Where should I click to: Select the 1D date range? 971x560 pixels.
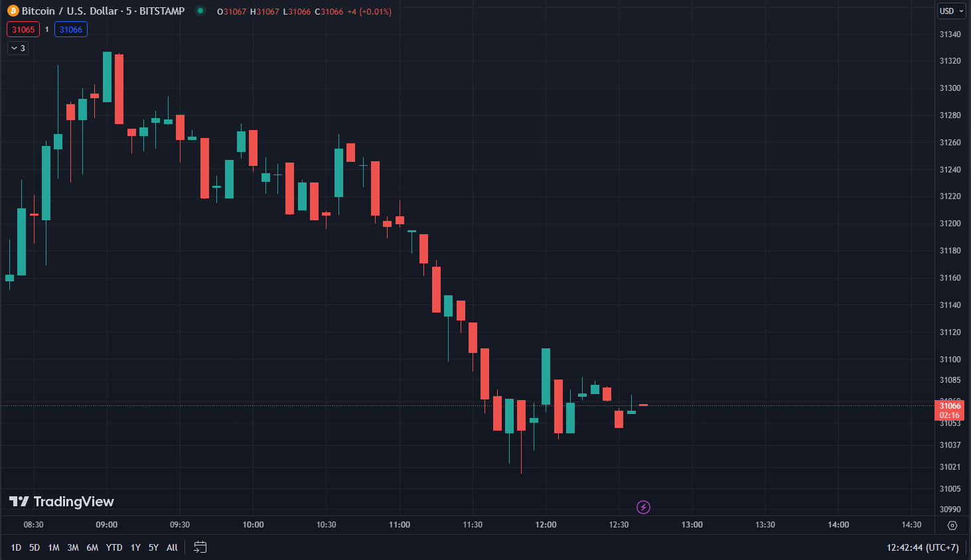[16, 547]
